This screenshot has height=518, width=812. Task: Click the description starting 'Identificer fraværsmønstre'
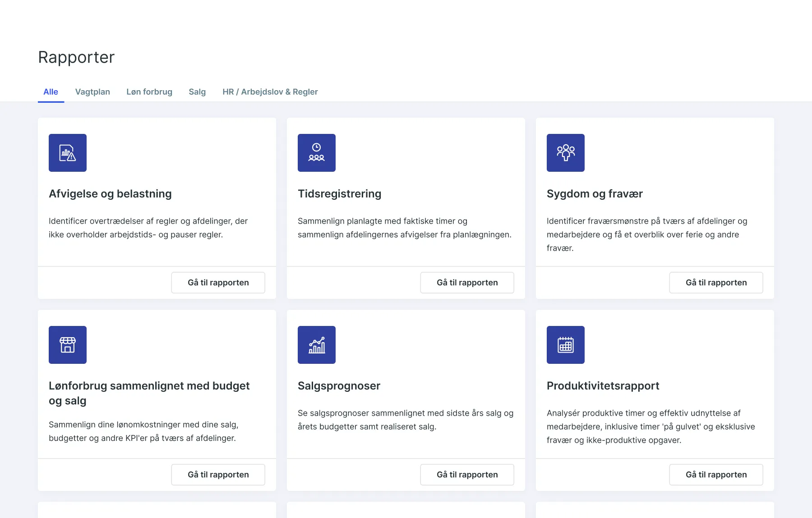click(647, 234)
